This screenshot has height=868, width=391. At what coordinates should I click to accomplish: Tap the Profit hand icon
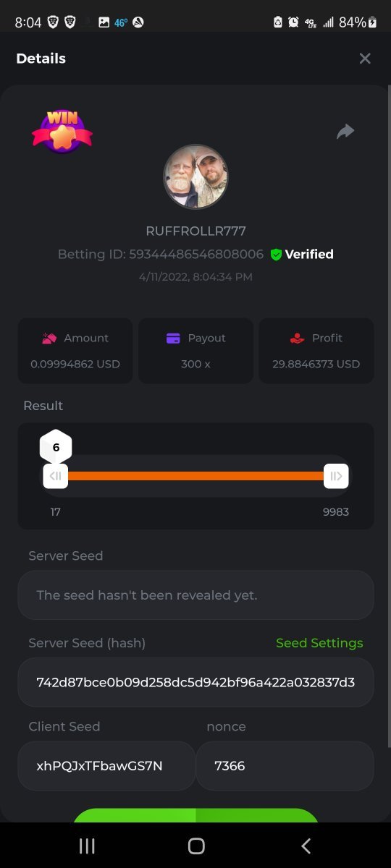click(x=297, y=338)
